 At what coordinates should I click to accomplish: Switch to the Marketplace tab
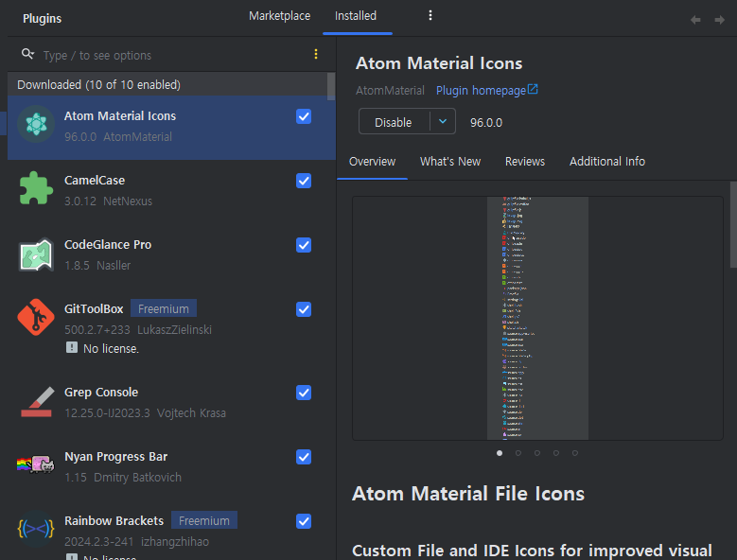(279, 16)
